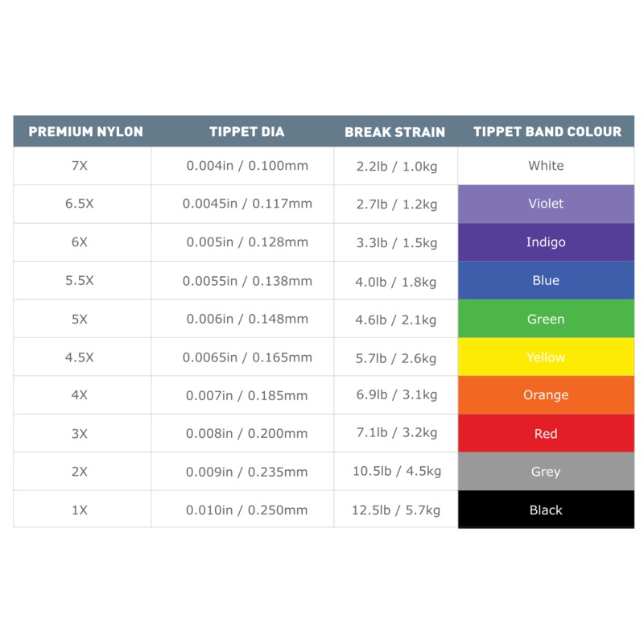The width and height of the screenshot is (644, 644).
Task: Click the 0.0045in / 0.117mm diameter cell
Action: (247, 204)
